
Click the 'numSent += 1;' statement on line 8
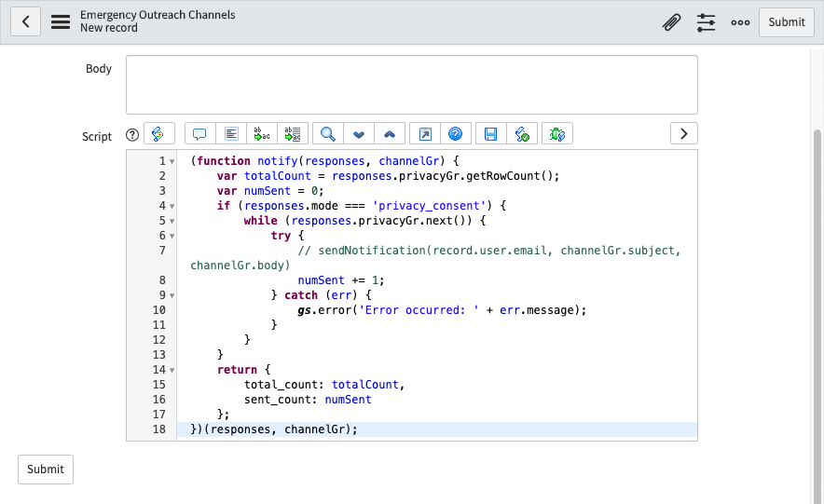pyautogui.click(x=341, y=280)
